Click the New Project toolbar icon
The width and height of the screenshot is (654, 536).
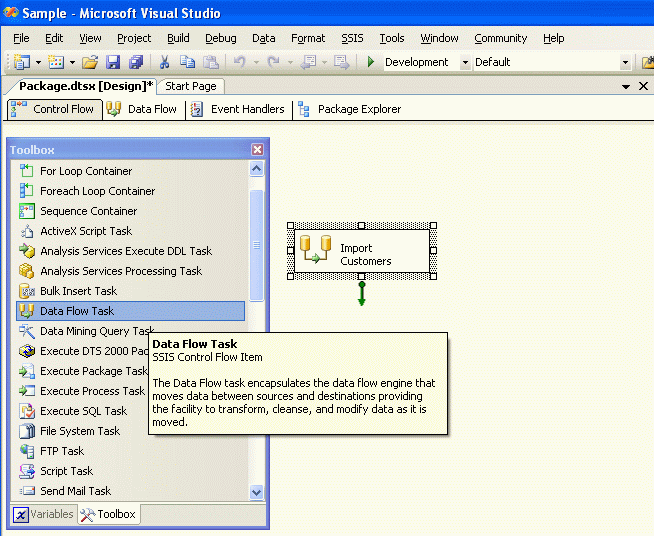tap(22, 62)
